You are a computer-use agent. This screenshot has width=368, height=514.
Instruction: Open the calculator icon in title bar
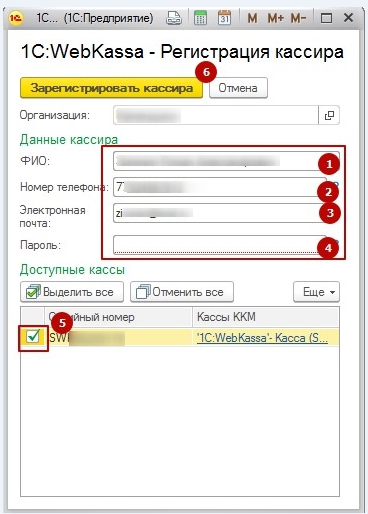tap(200, 18)
